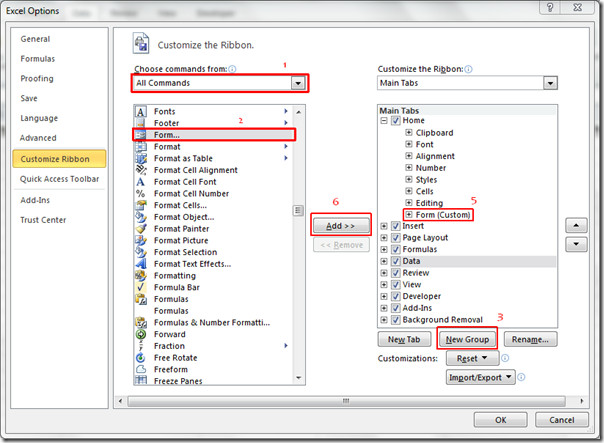Viewport: 604px width, 443px height.
Task: Uncheck the Page Layout tab checkbox
Action: 396,238
